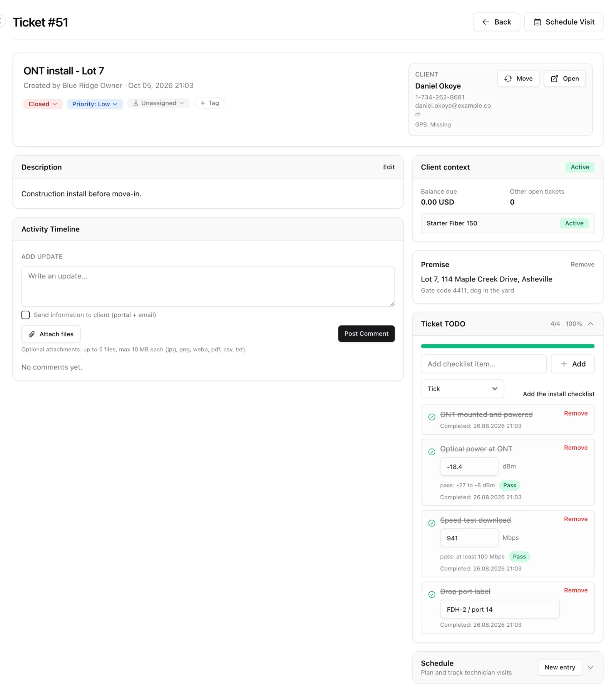The width and height of the screenshot is (616, 696).
Task: Click the Starter Fiber 150 plan row
Action: point(507,223)
